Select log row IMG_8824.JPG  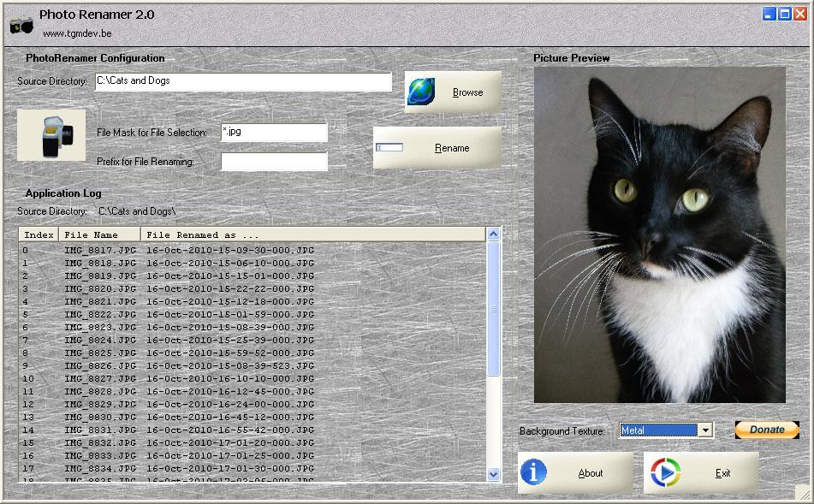(x=253, y=340)
